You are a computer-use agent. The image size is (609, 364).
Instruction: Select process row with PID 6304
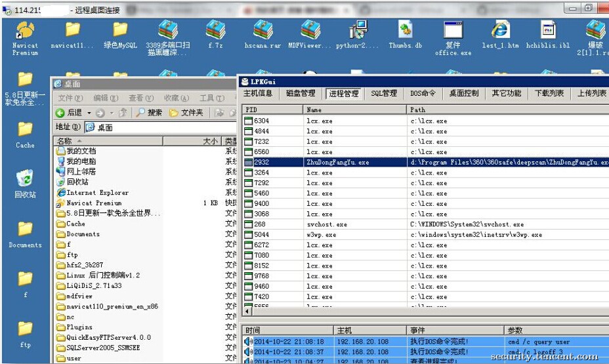click(x=426, y=121)
